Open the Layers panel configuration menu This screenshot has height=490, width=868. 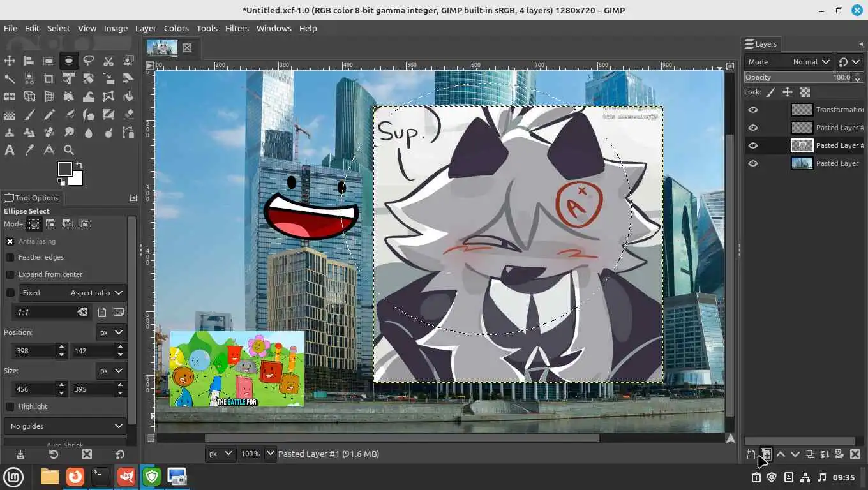[860, 44]
